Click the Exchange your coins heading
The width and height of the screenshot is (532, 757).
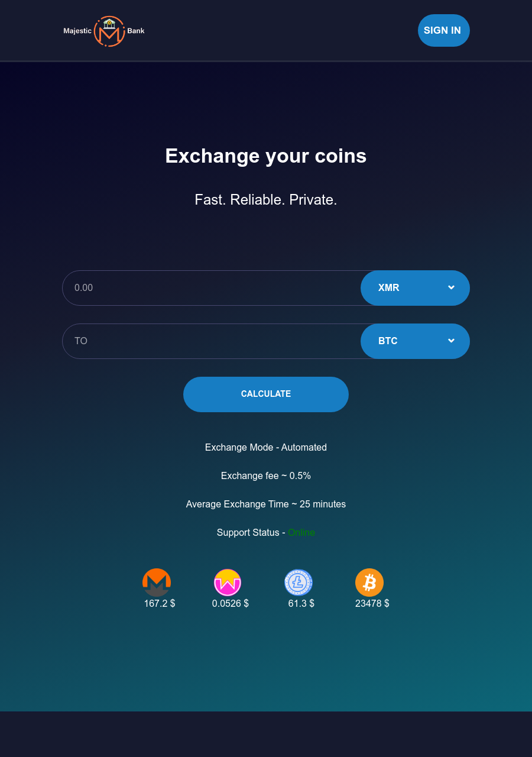click(x=266, y=156)
